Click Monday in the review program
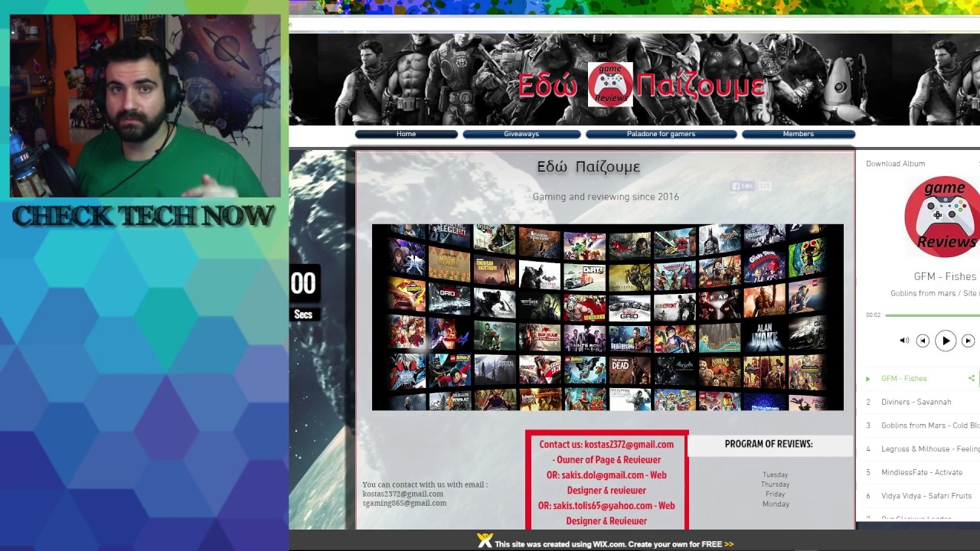The image size is (980, 551). tap(776, 504)
